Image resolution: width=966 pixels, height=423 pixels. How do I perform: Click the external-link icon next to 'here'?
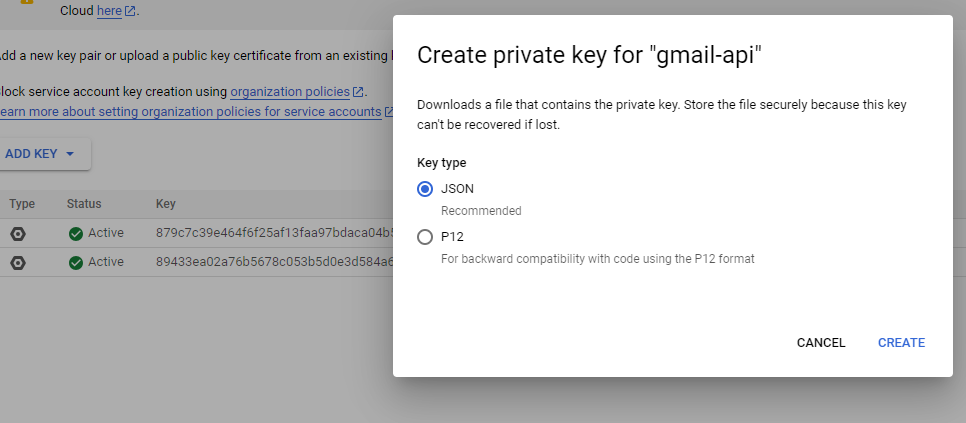coord(130,11)
